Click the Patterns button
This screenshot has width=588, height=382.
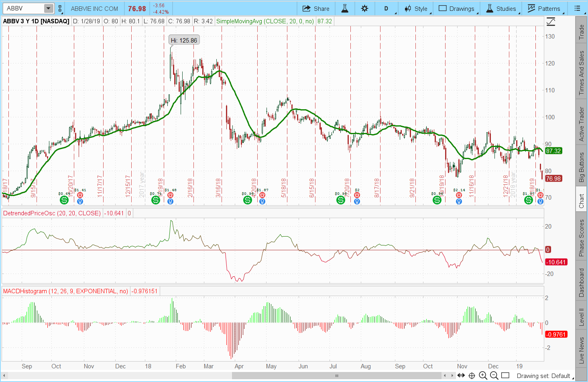coord(544,8)
